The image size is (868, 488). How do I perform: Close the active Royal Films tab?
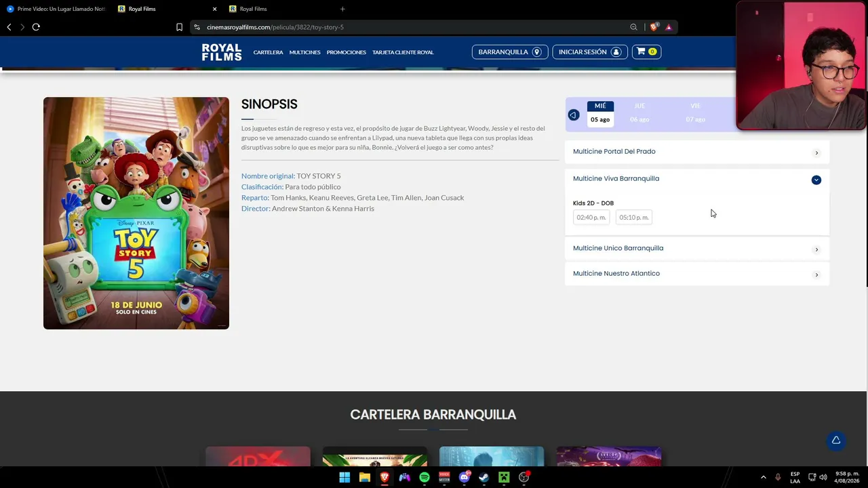(x=215, y=9)
